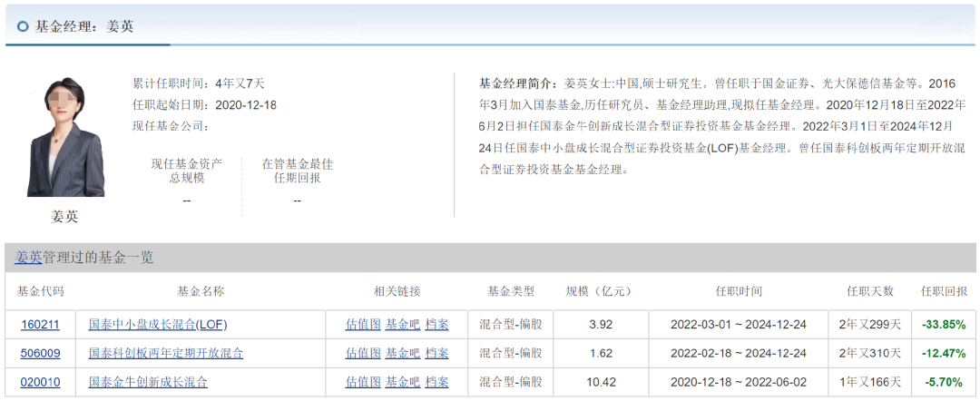This screenshot has width=980, height=401.
Task: Open 档案 for 国泰中小盘成长混合(LOF)
Action: 436,325
